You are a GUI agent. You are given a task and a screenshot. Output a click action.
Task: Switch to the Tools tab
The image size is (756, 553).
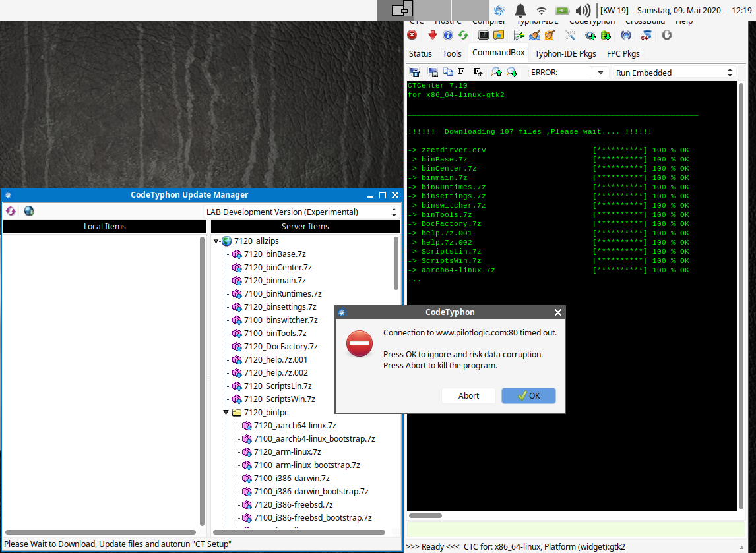[452, 53]
